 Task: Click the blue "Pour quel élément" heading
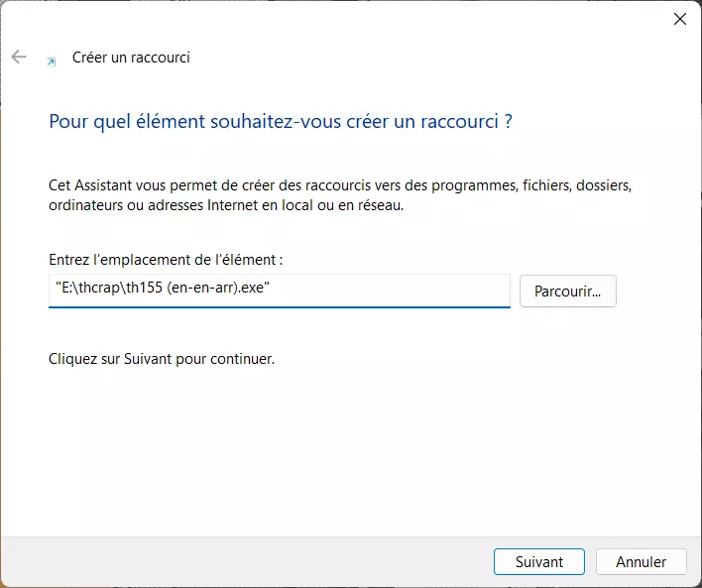pyautogui.click(x=281, y=122)
